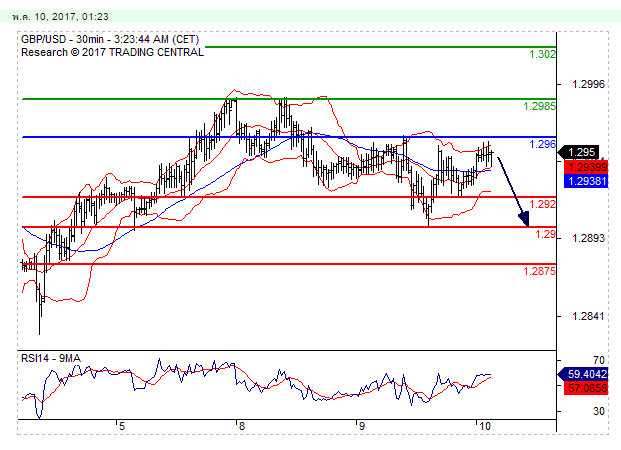The height and width of the screenshot is (450, 621).
Task: Click the date axis marker 5
Action: (x=122, y=426)
